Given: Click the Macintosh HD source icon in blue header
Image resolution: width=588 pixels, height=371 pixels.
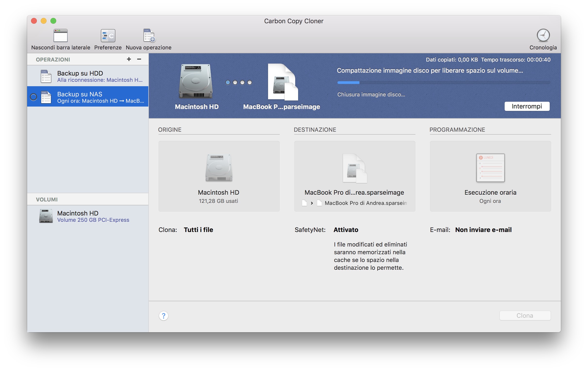Looking at the screenshot, I should (196, 81).
